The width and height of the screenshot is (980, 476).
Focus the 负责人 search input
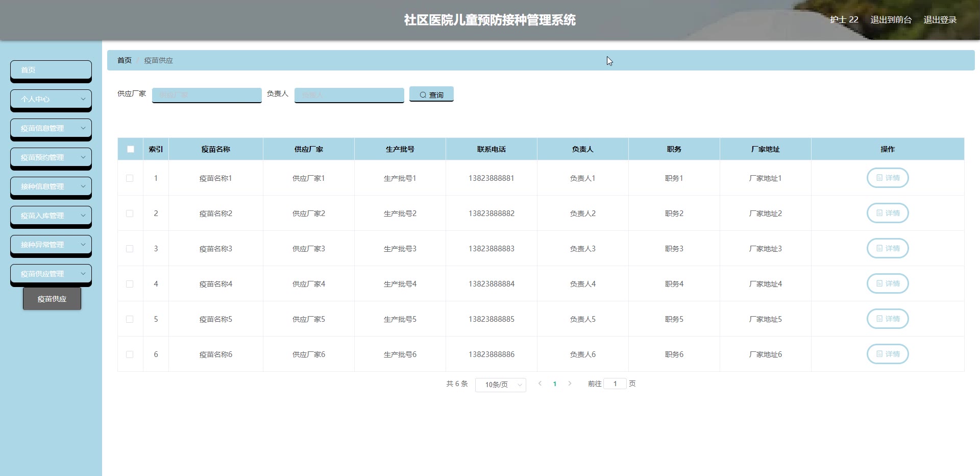(x=349, y=95)
